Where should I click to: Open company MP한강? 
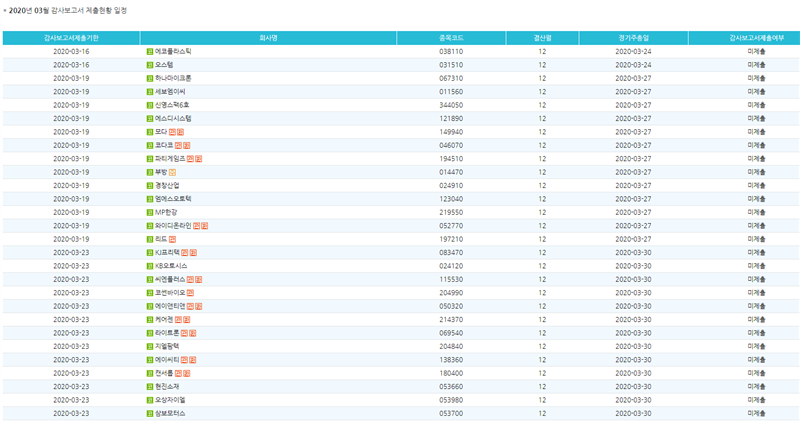(166, 212)
